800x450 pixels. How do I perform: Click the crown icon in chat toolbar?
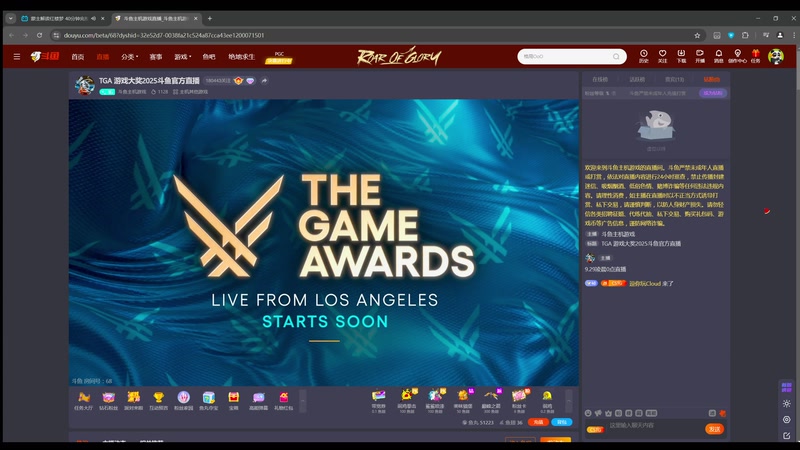[x=608, y=413]
